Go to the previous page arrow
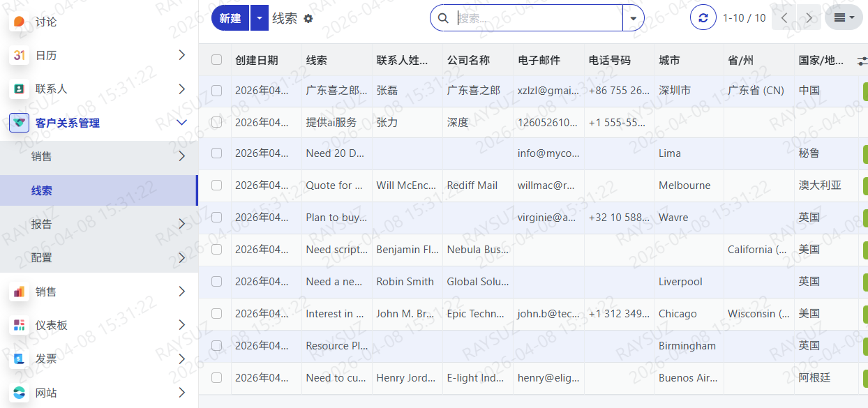 784,17
